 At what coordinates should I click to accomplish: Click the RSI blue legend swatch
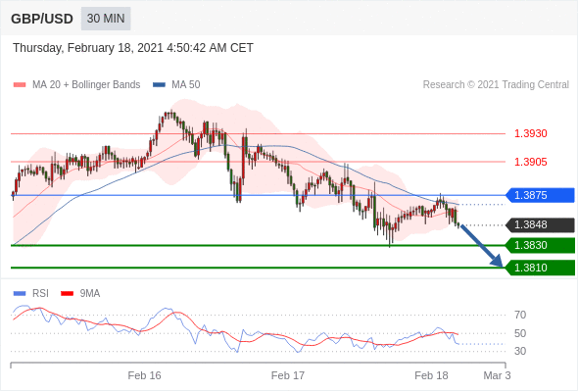click(20, 294)
